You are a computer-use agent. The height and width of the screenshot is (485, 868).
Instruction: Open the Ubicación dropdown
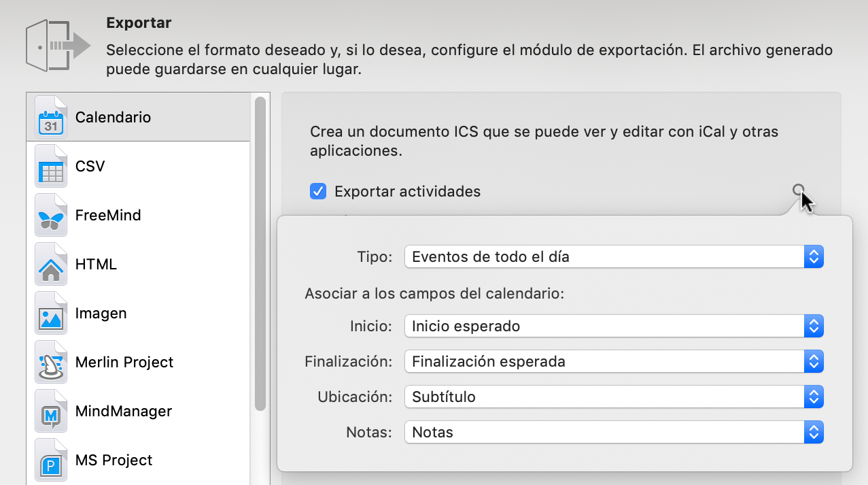(x=814, y=397)
